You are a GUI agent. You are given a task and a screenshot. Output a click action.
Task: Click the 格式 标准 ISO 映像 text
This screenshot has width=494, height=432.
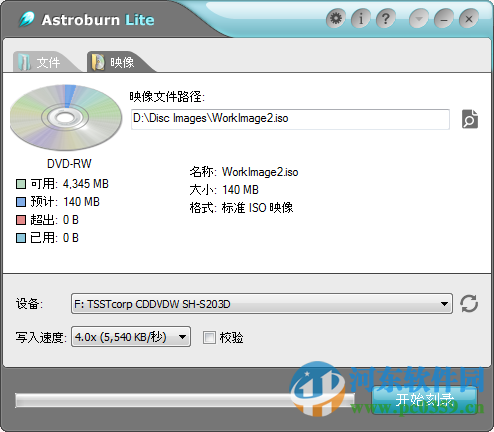[x=241, y=208]
